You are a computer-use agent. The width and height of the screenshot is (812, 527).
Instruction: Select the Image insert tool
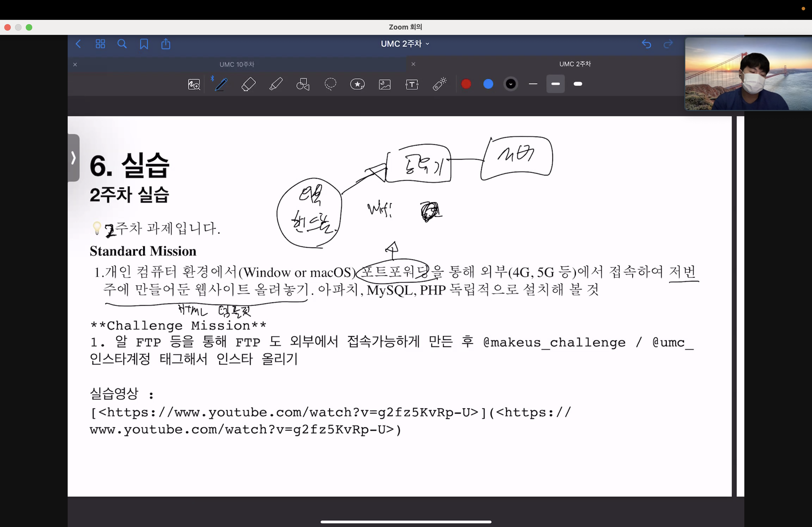pyautogui.click(x=385, y=84)
